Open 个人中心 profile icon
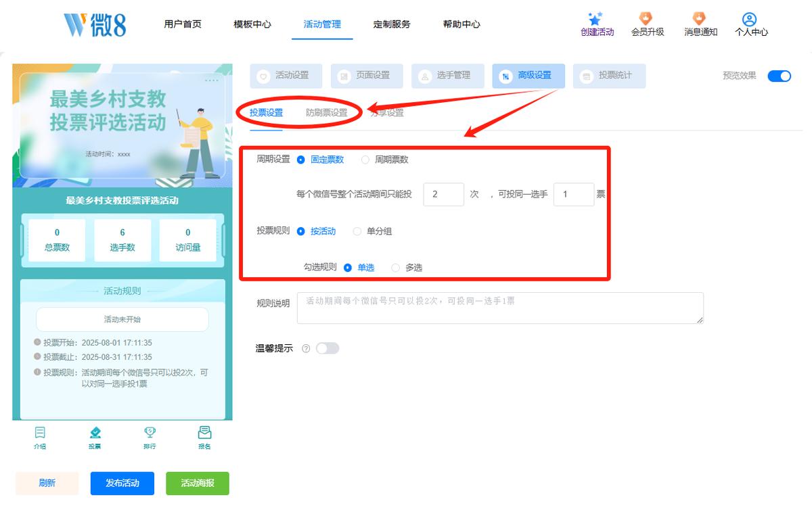Screen dimensions: 812x516 click(749, 19)
